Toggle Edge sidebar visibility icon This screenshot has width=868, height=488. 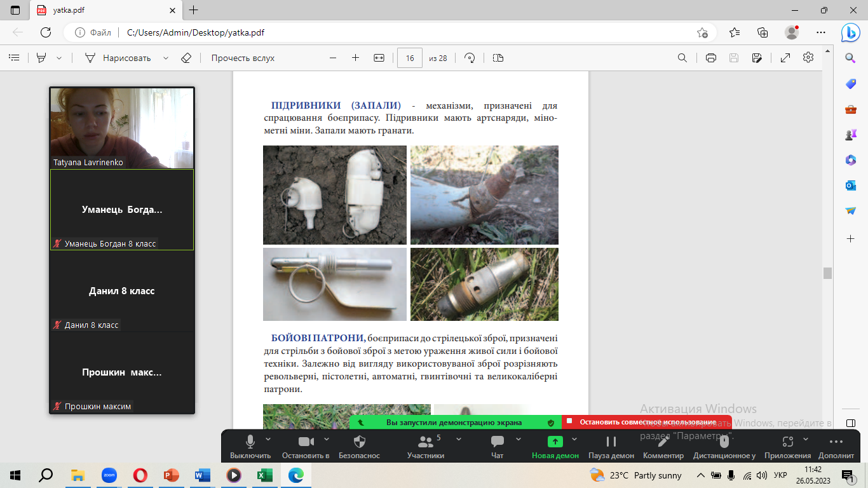tap(851, 423)
